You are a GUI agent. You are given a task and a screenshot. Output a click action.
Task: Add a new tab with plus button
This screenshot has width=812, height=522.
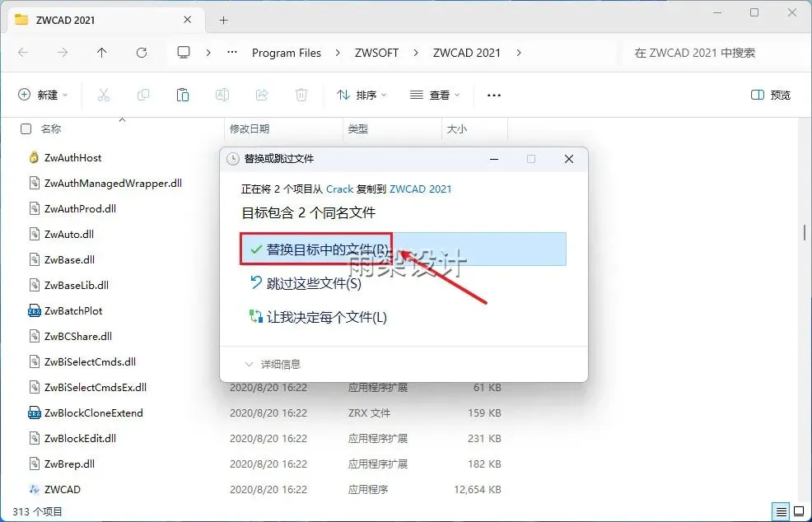(223, 21)
